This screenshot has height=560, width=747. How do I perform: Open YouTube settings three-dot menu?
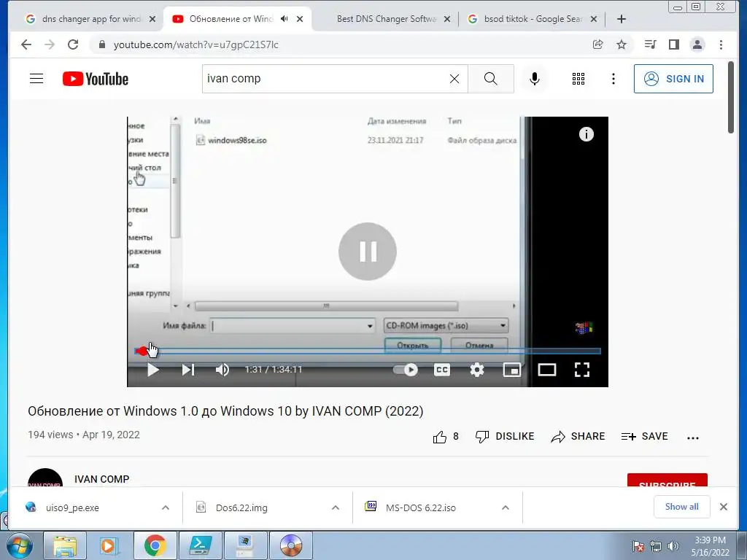[x=614, y=79]
